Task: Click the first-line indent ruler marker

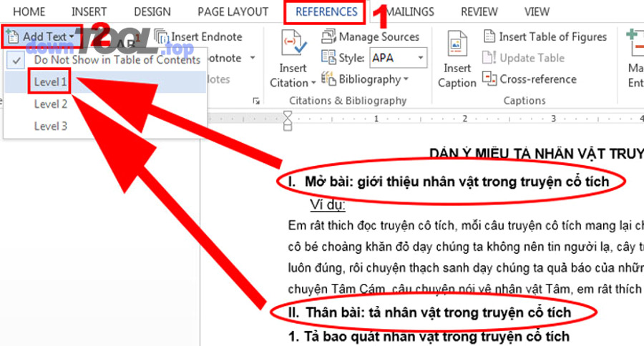Action: coord(288,114)
